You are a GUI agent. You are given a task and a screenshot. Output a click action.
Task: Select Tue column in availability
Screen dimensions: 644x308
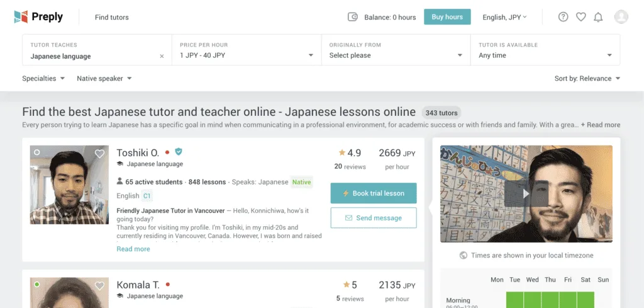click(x=514, y=280)
